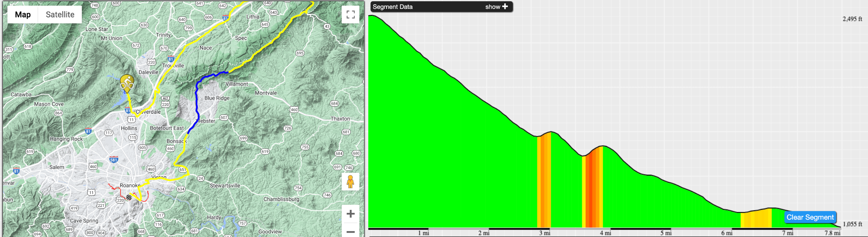The height and width of the screenshot is (237, 868).
Task: Switch to Satellite view tab
Action: pos(60,14)
